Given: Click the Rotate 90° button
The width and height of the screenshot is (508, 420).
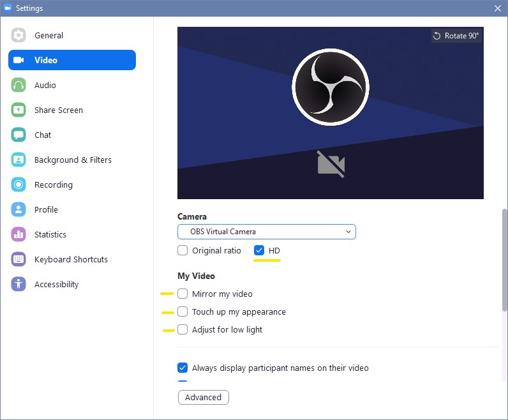Looking at the screenshot, I should click(x=456, y=36).
